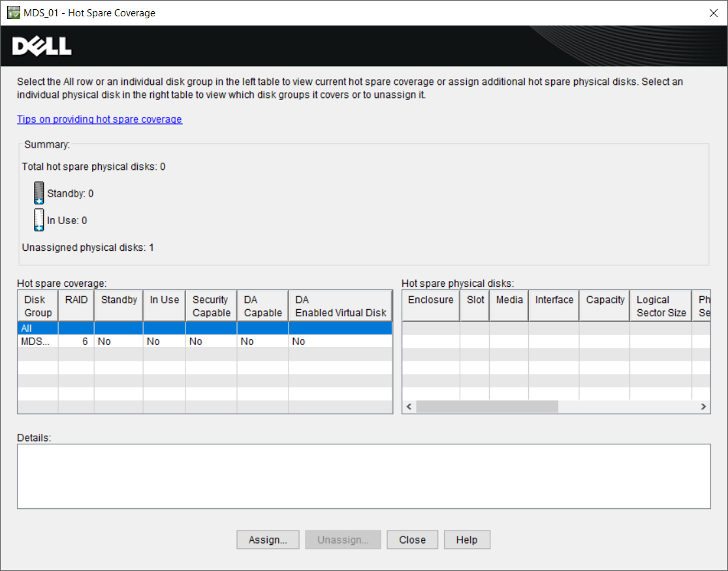Sort by Capacity column header
The image size is (728, 571).
(x=605, y=306)
